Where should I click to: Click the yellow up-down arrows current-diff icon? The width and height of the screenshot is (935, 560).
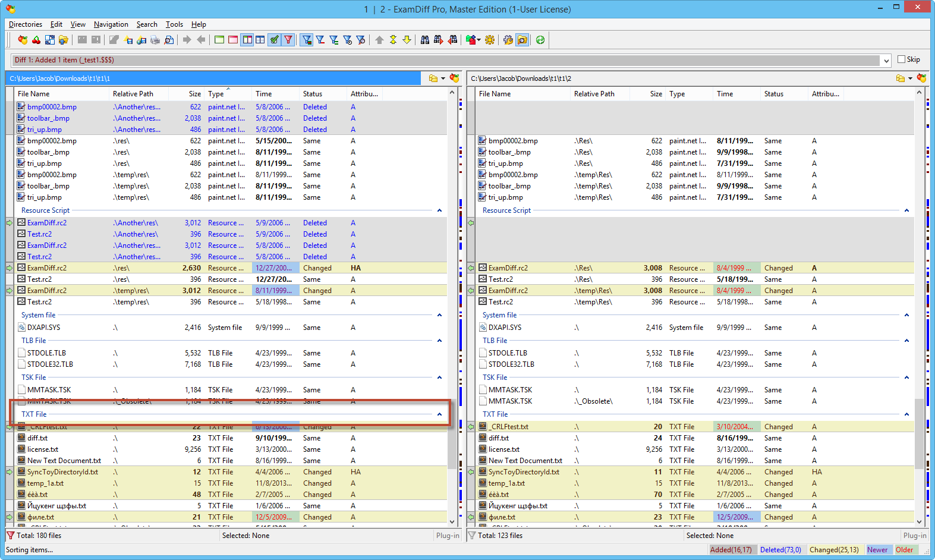[x=393, y=40]
